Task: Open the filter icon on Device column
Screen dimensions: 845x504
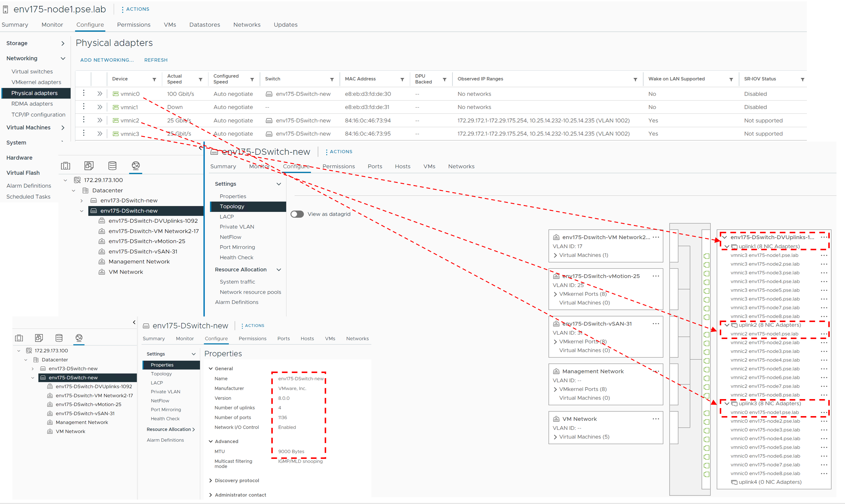Action: coord(154,79)
